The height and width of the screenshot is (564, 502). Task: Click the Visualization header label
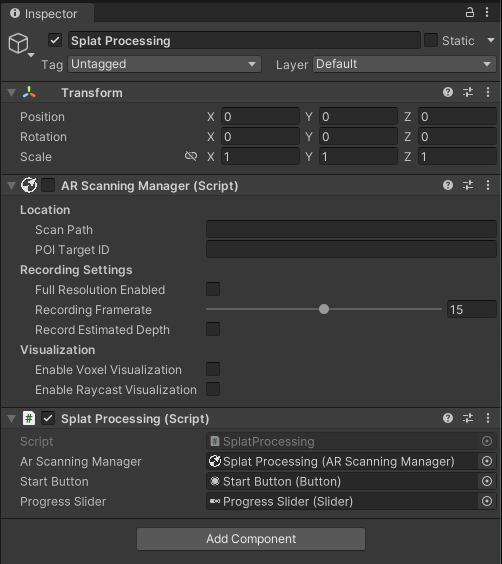point(58,350)
